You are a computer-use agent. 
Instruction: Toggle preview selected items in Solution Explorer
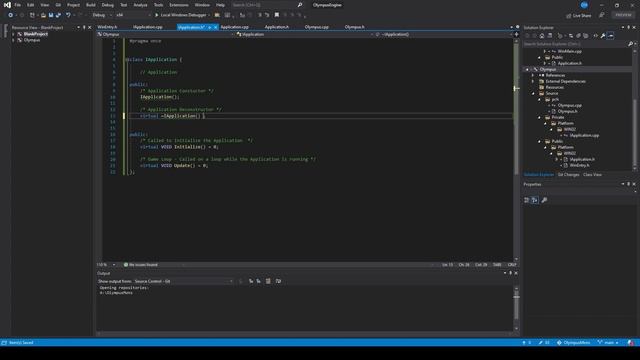[x=611, y=36]
